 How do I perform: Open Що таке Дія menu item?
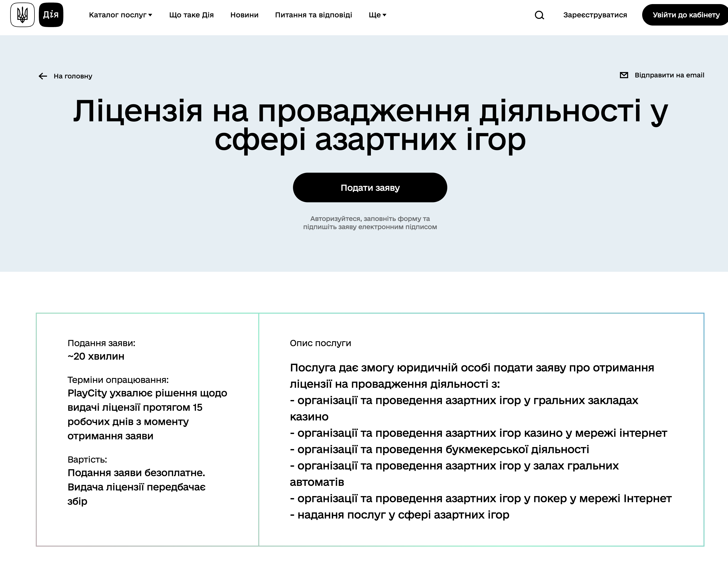pos(191,15)
